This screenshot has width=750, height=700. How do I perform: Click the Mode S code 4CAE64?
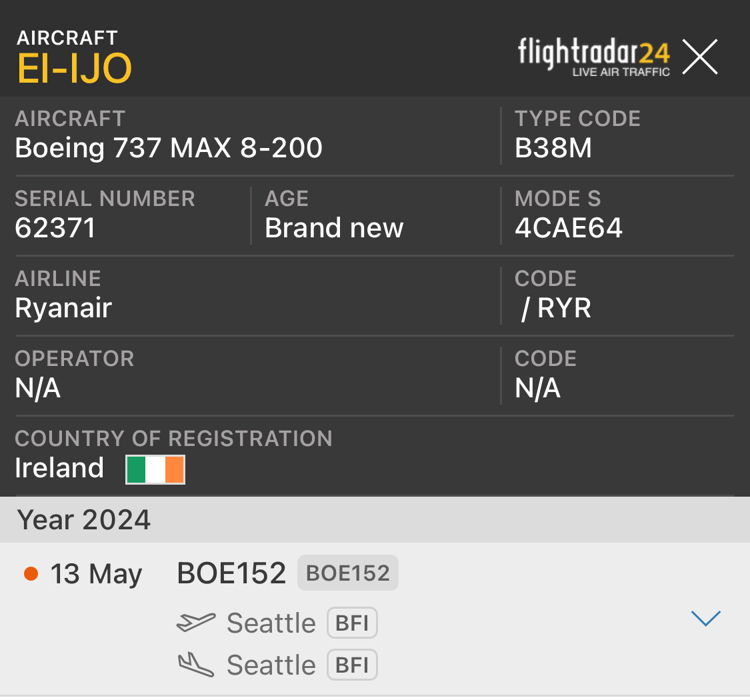click(569, 228)
